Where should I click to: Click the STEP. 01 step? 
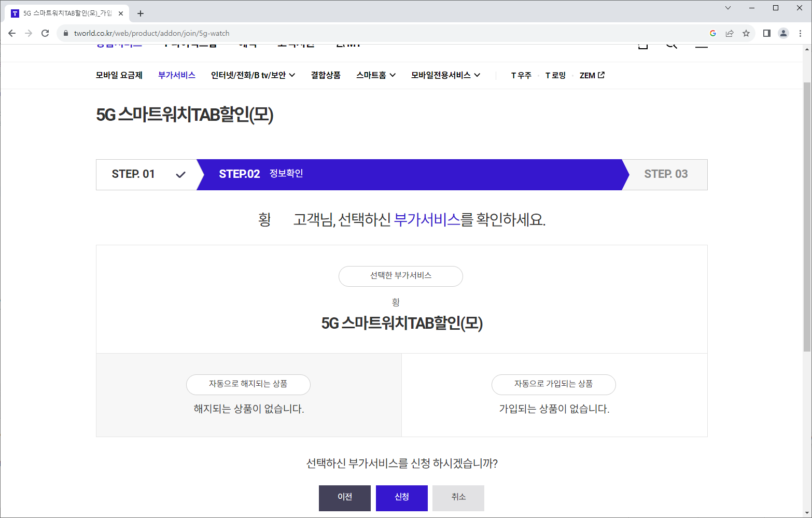point(146,175)
